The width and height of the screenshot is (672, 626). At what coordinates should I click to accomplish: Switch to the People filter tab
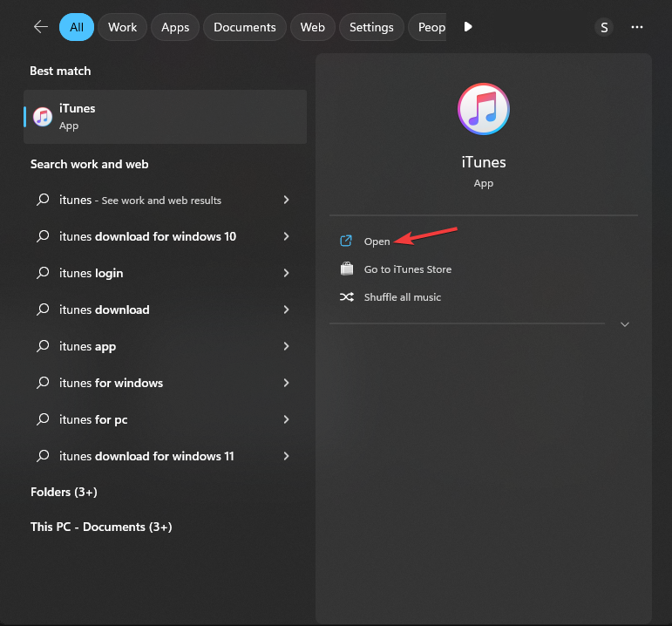point(428,27)
